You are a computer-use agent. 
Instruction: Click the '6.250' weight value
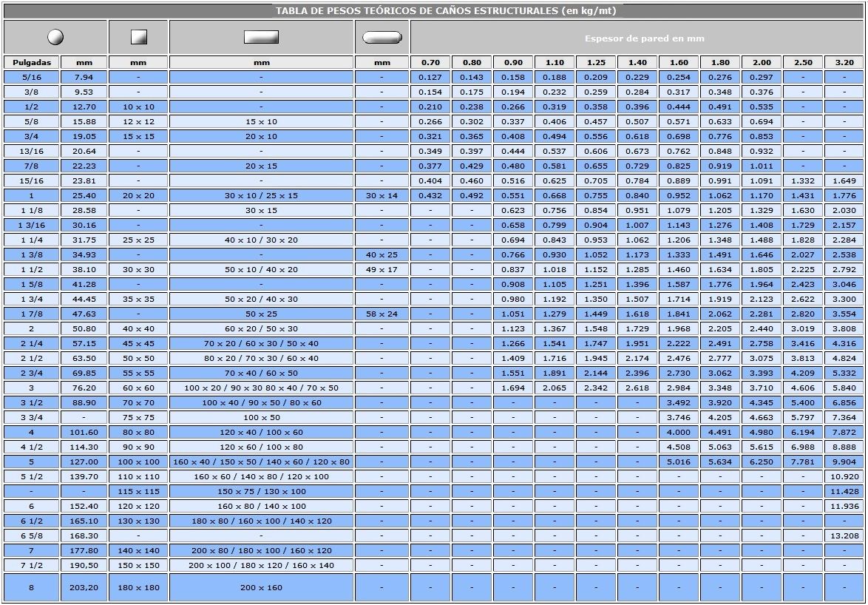tap(762, 462)
